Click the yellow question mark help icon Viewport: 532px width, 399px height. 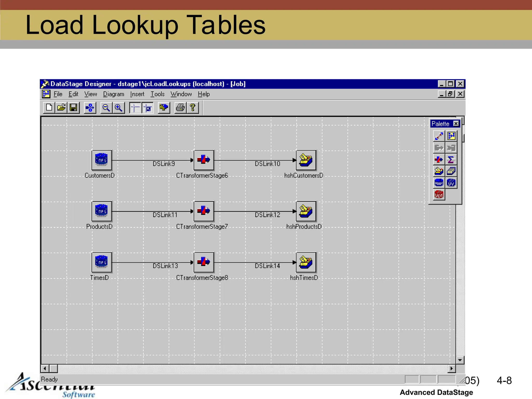[193, 108]
